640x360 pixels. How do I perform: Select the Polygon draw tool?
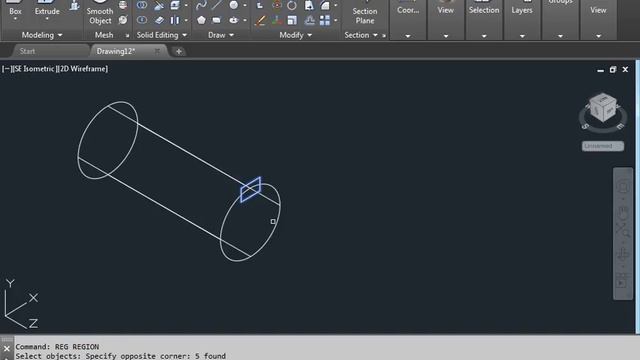tap(201, 20)
